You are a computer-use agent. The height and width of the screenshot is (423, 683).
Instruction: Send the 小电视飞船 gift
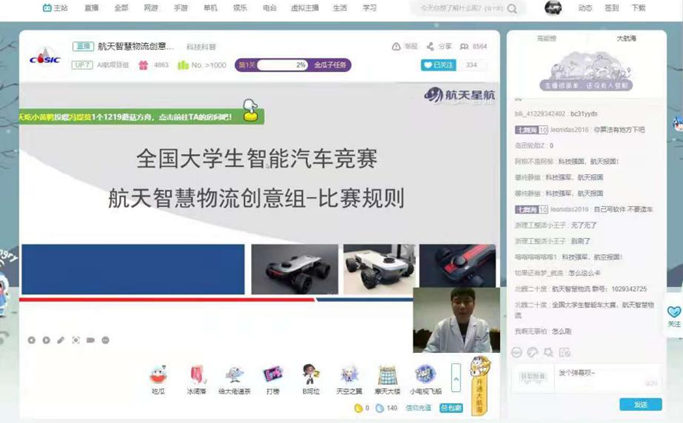426,379
